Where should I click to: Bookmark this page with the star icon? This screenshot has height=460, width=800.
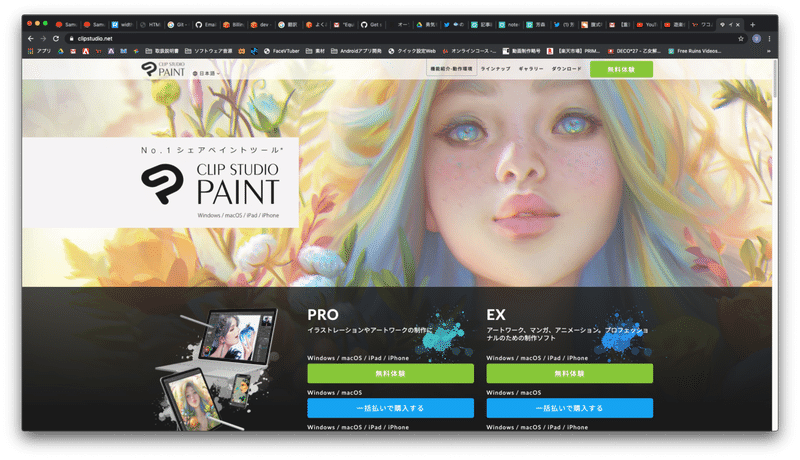pyautogui.click(x=741, y=38)
